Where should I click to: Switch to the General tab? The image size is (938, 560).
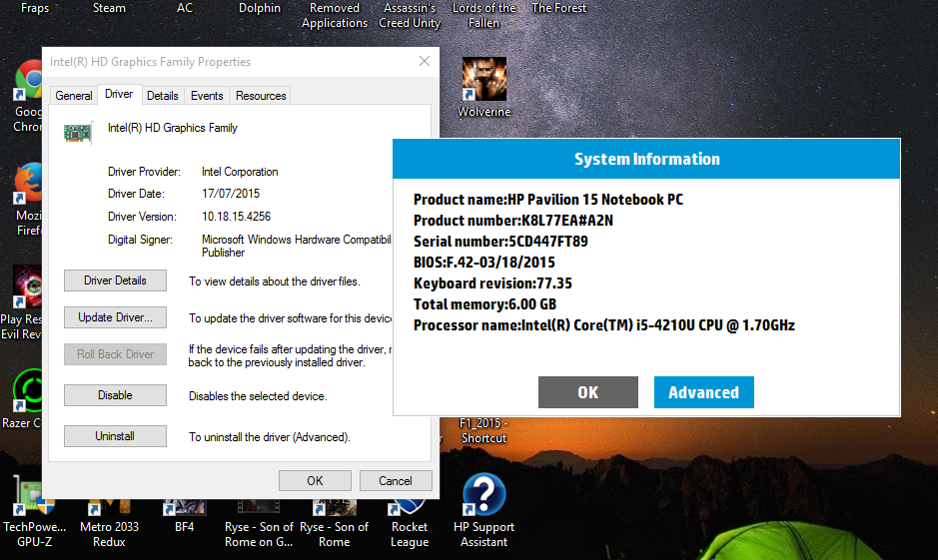(74, 96)
